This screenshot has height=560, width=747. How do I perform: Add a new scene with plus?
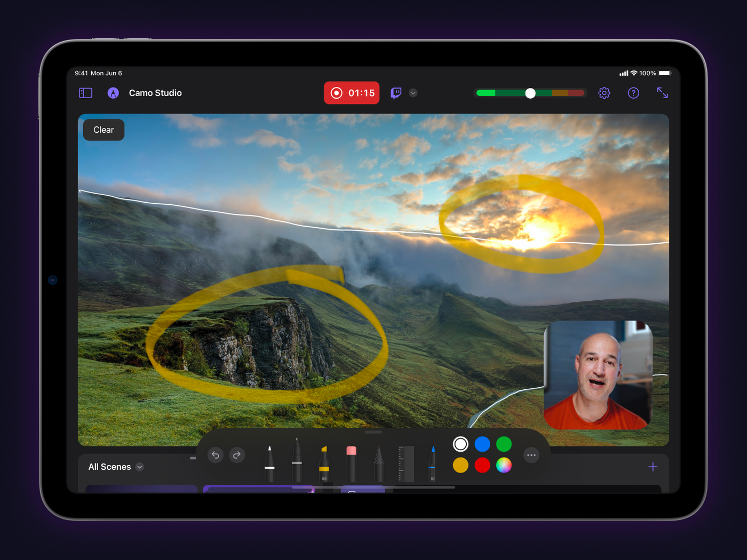click(x=653, y=467)
